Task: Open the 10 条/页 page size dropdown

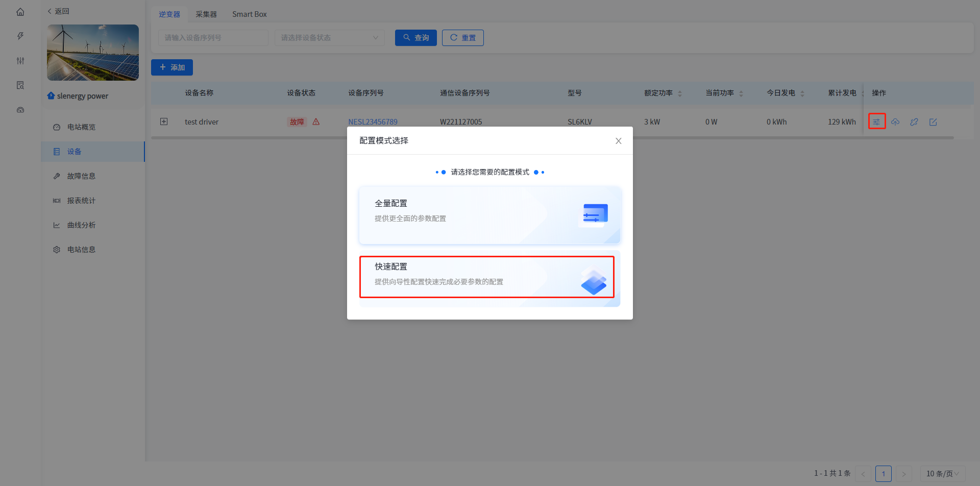Action: (x=942, y=474)
